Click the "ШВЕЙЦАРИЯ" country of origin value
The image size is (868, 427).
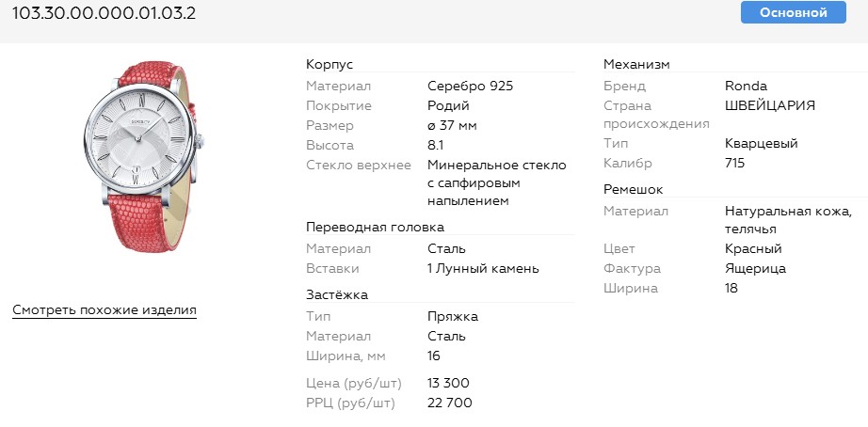[770, 106]
